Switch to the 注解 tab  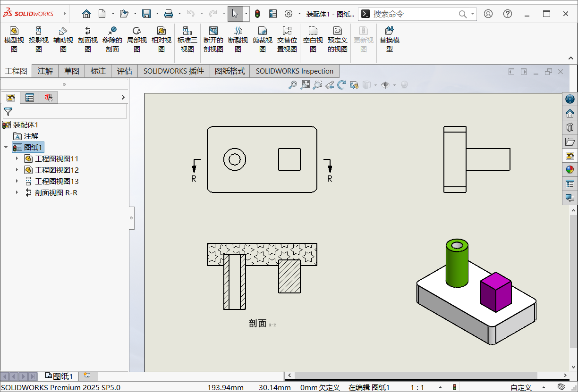[45, 71]
